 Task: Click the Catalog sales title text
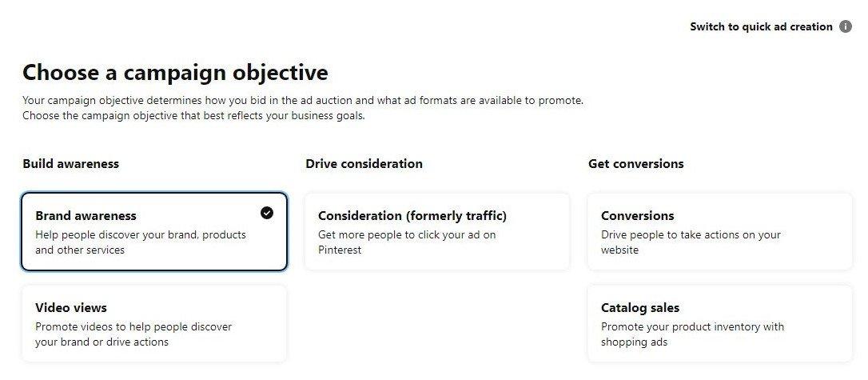click(x=640, y=308)
